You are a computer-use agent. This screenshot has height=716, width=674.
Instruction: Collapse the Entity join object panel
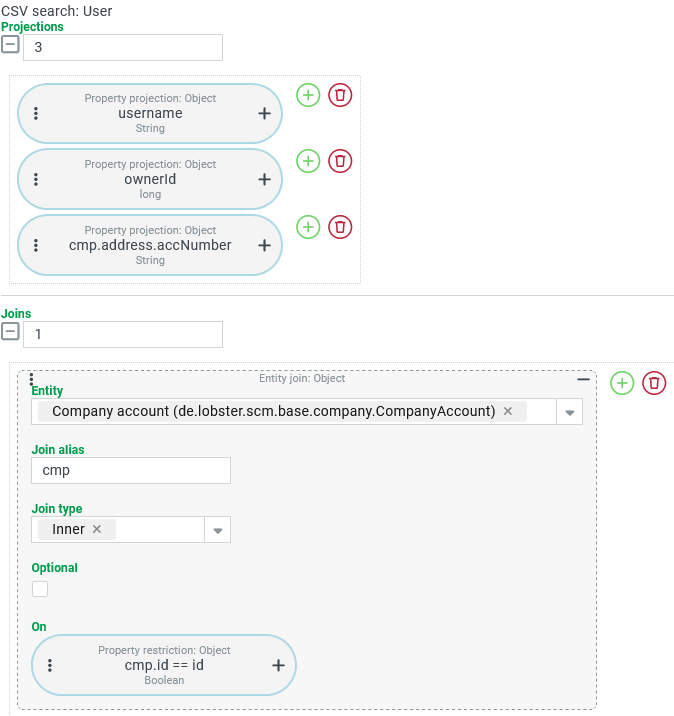point(583,380)
